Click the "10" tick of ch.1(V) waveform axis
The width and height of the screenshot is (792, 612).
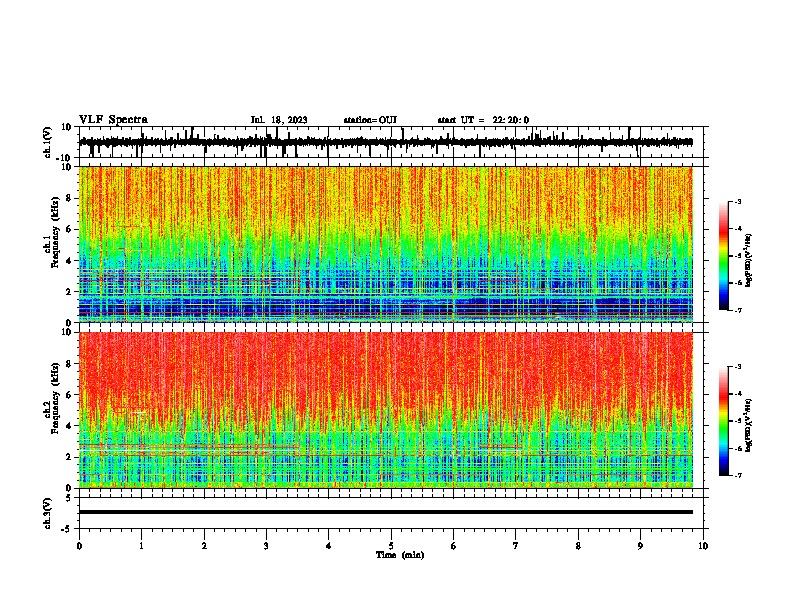coord(66,127)
